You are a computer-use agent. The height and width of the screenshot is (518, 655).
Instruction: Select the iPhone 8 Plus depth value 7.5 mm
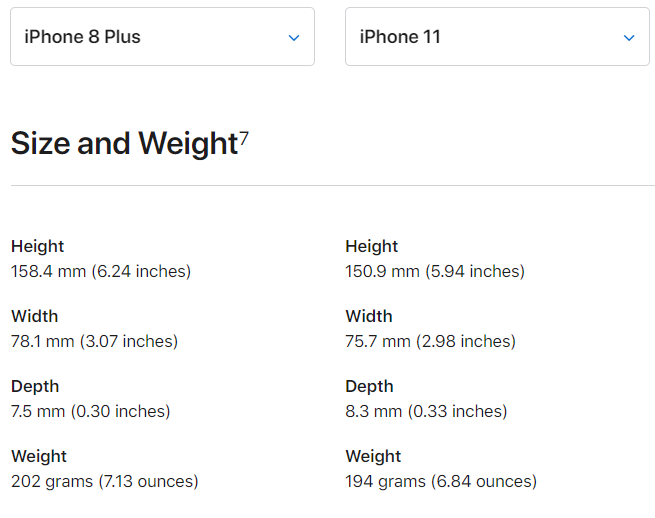[x=91, y=411]
